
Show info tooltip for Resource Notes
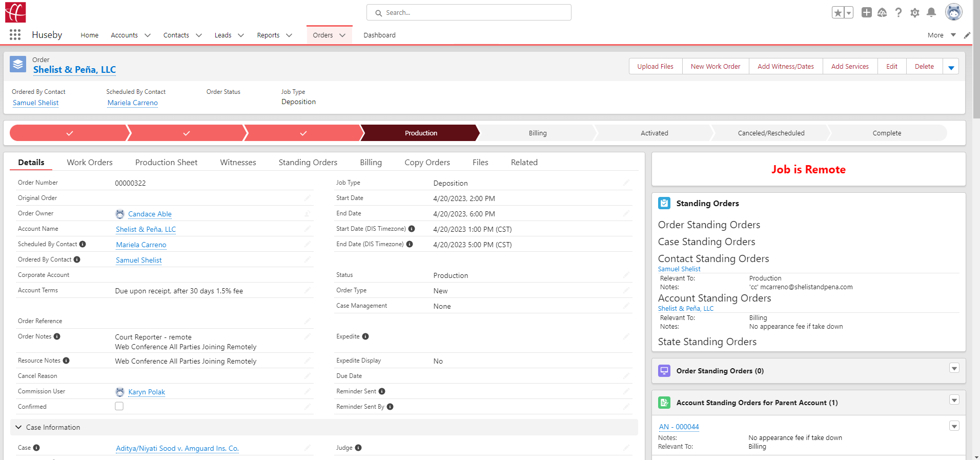66,361
